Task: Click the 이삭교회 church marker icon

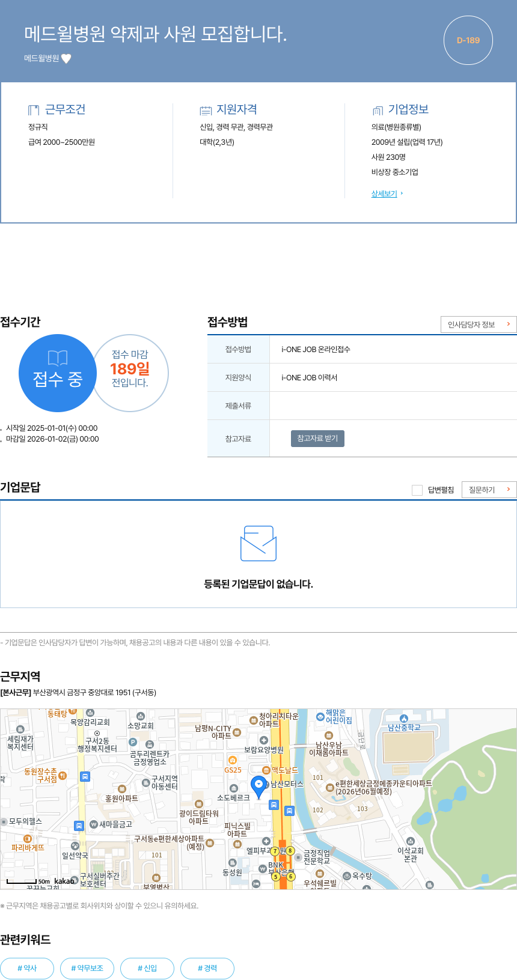Action: [411, 841]
